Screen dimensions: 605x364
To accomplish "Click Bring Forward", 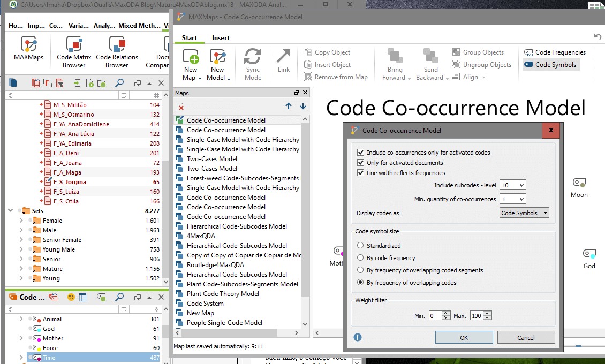I will point(395,65).
